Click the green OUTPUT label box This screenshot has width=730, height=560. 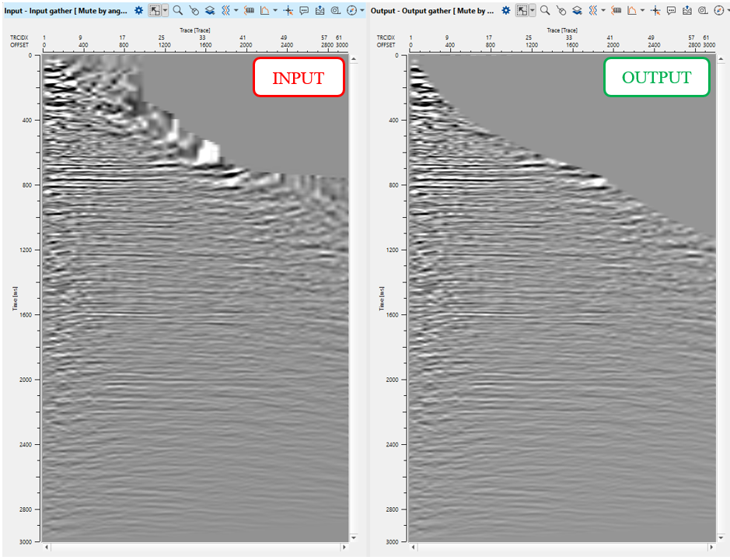click(656, 78)
